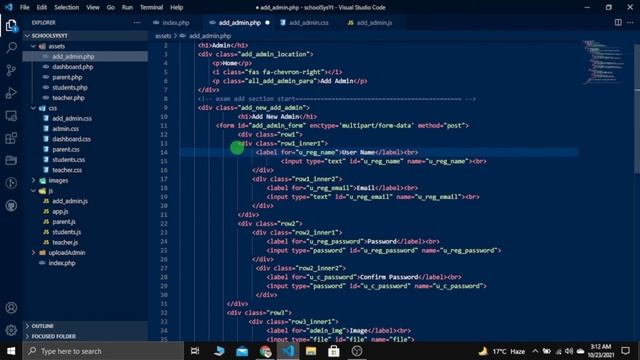Screen dimensions: 640x360
Task: Click assets breadcrumb segment
Action: pos(163,36)
